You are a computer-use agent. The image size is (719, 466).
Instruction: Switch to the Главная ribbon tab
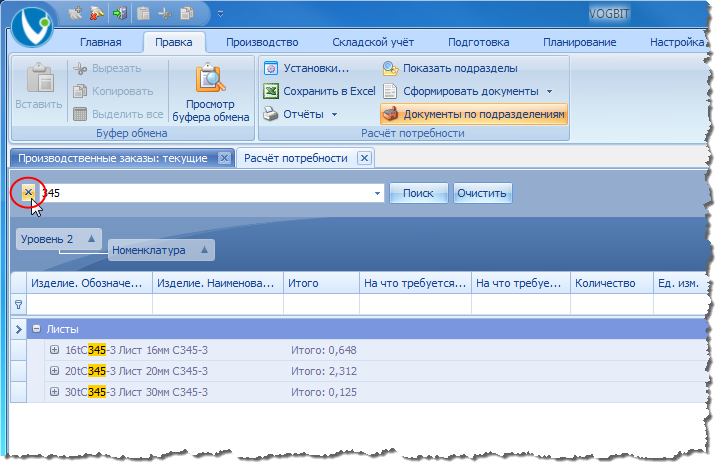coord(101,42)
